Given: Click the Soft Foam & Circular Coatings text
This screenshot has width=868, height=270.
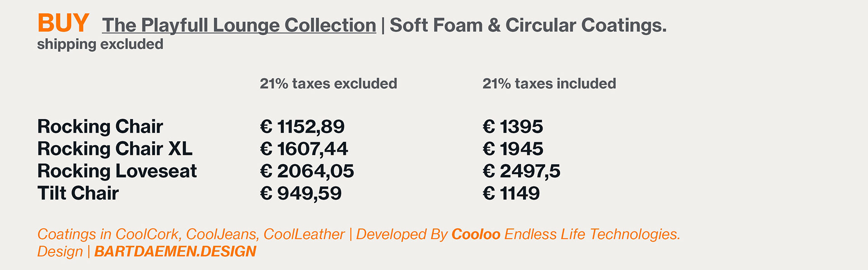Looking at the screenshot, I should pyautogui.click(x=528, y=25).
